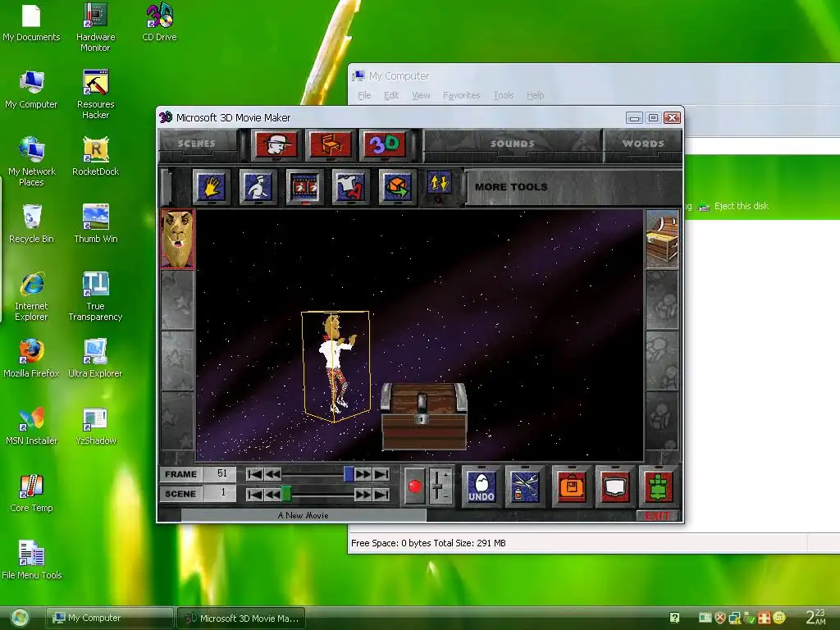Jump to first frame button
This screenshot has height=630, width=840.
coord(254,474)
